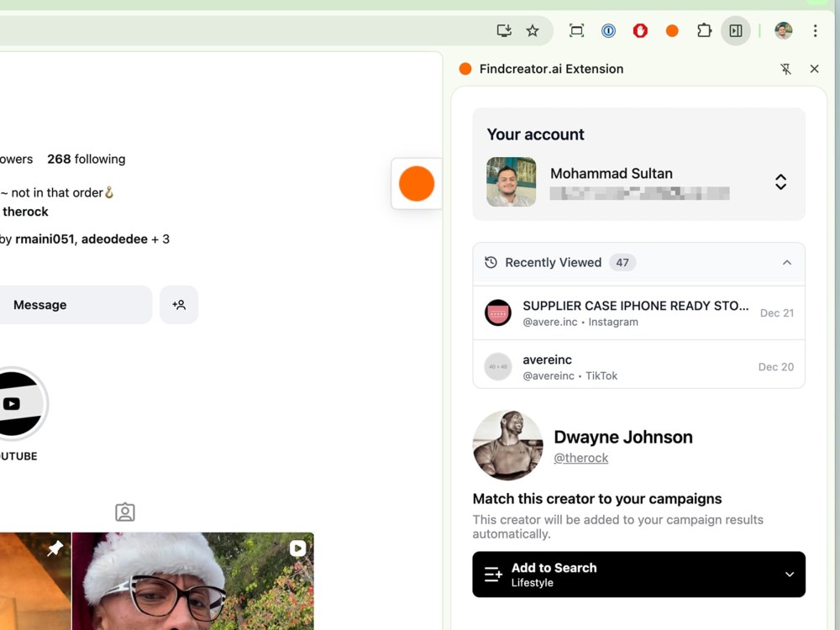Click Dwayne Johnson's profile picture in panel
The height and width of the screenshot is (630, 840).
tap(508, 445)
